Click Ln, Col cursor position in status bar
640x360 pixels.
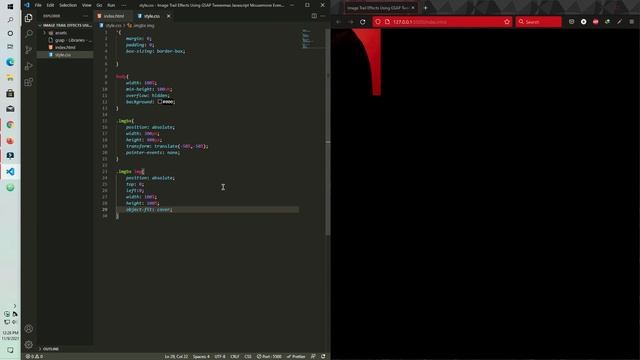coord(176,356)
